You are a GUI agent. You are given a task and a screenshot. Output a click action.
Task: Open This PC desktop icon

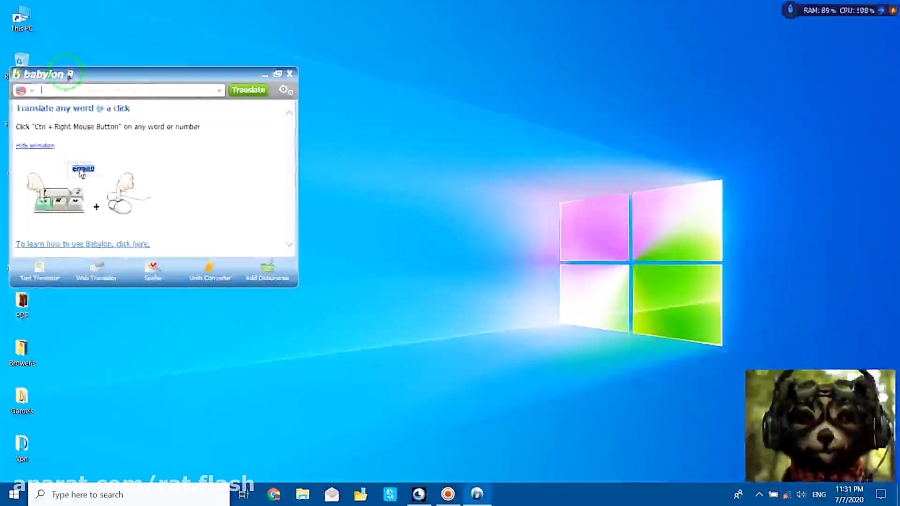(x=21, y=17)
